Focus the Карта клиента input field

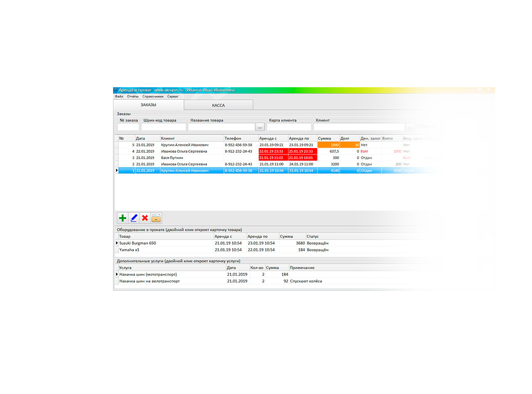[x=289, y=127]
